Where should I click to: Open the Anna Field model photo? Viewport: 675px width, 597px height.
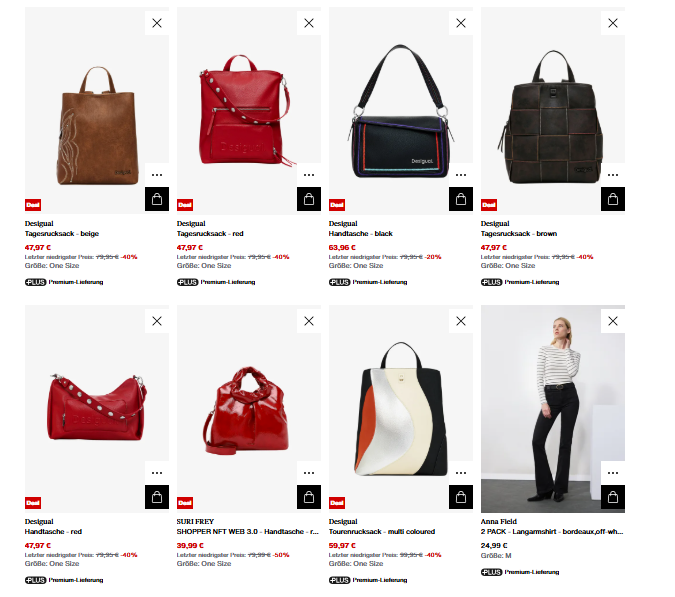[x=552, y=409]
